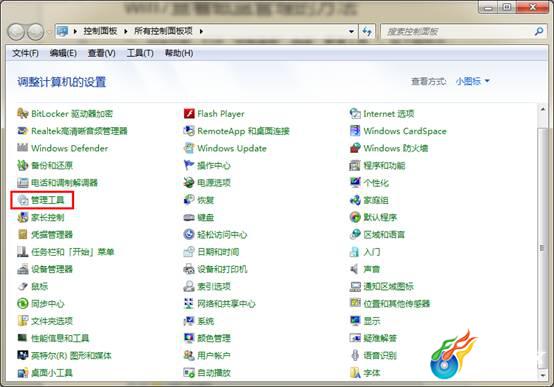554x387 pixels.
Task: Open the 设备管理器 icon
Action: pos(23,269)
